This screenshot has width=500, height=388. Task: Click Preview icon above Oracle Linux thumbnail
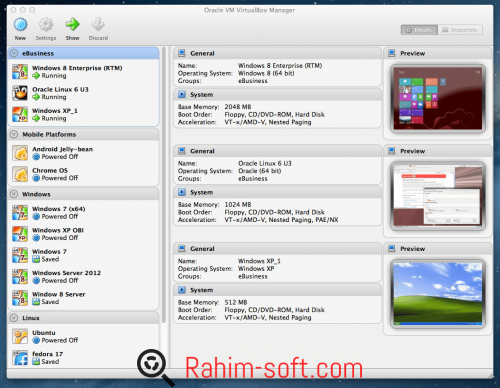pyautogui.click(x=392, y=151)
